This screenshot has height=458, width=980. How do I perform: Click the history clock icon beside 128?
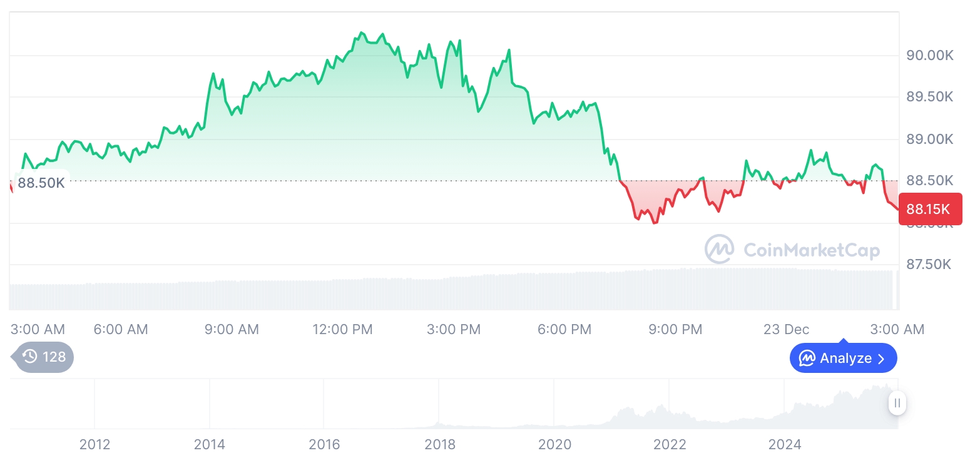pos(29,357)
